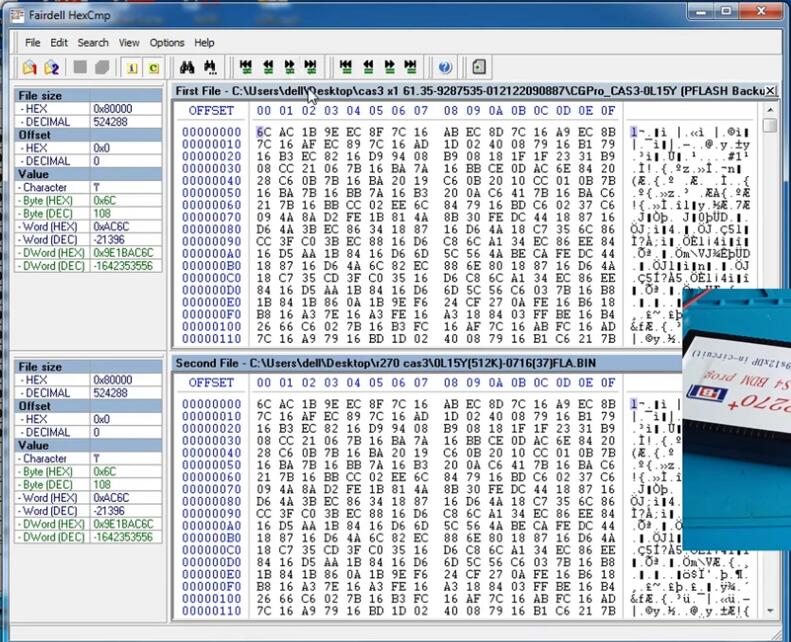Screen dimensions: 791x642
Task: Maximize the HexCmp window
Action: pyautogui.click(x=726, y=11)
